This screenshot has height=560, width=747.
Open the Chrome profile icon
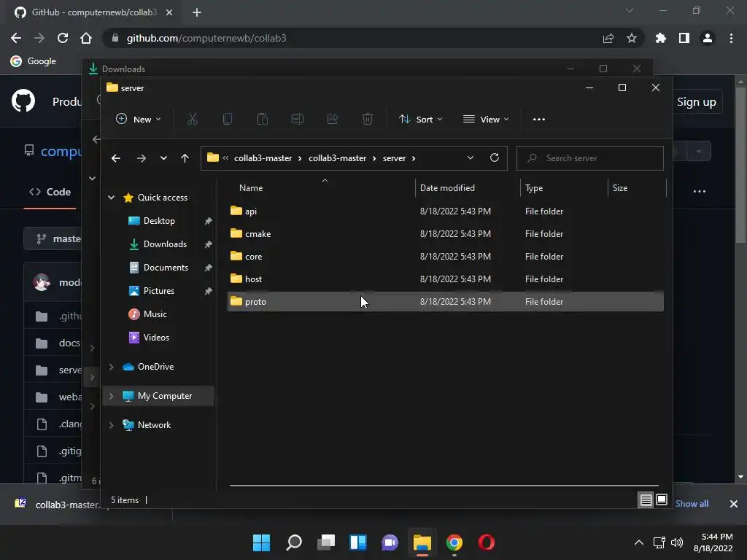(x=708, y=38)
